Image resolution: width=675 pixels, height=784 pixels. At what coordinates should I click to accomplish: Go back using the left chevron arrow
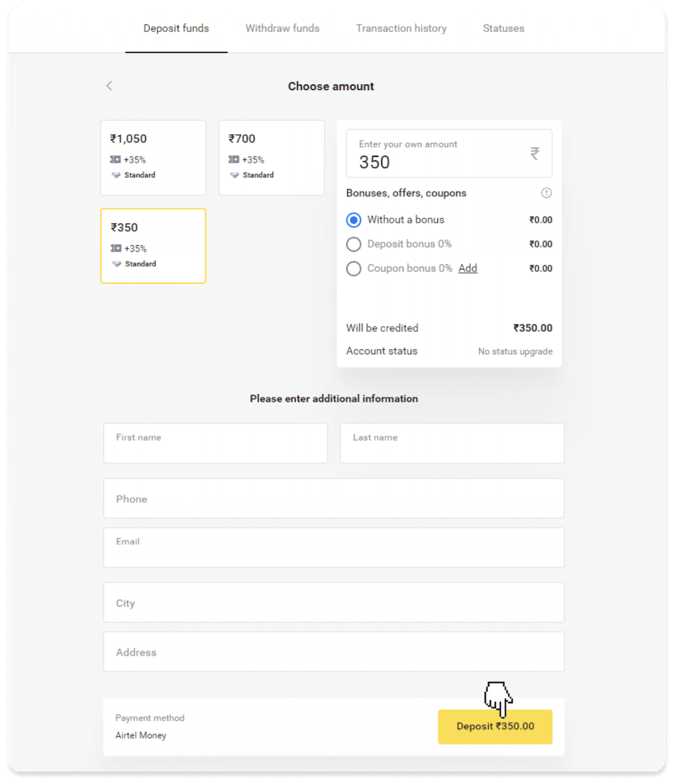(x=109, y=86)
